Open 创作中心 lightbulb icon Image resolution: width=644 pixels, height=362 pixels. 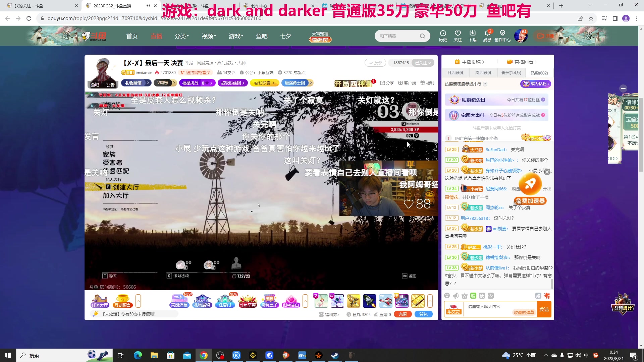(x=502, y=36)
